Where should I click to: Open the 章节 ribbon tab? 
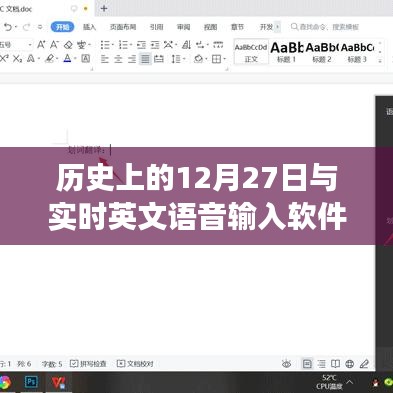click(x=237, y=27)
